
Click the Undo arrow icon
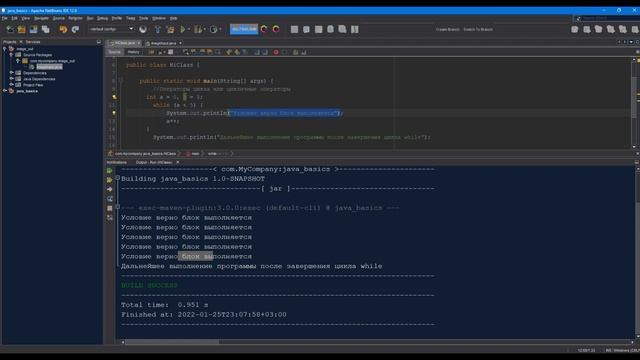click(63, 29)
